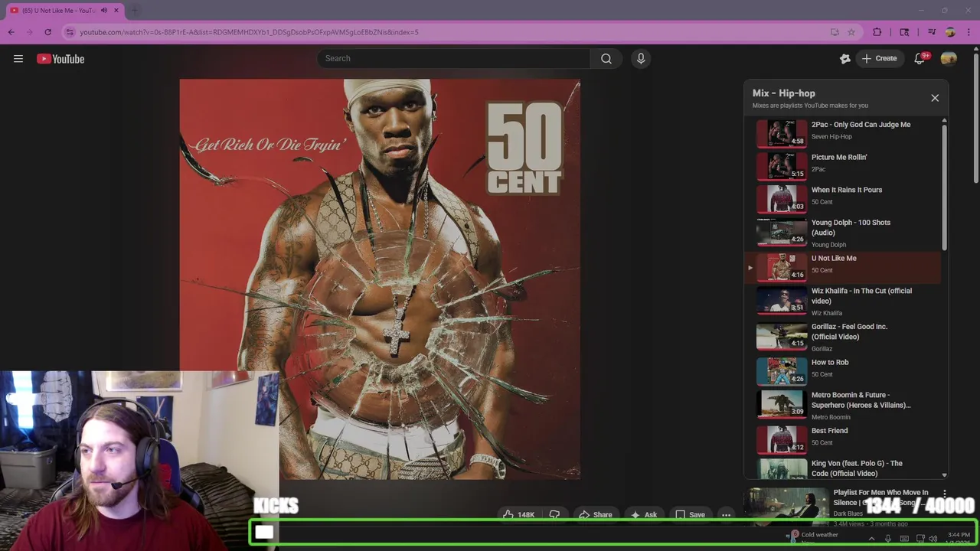
Task: Open the taskbar volume control
Action: click(933, 539)
